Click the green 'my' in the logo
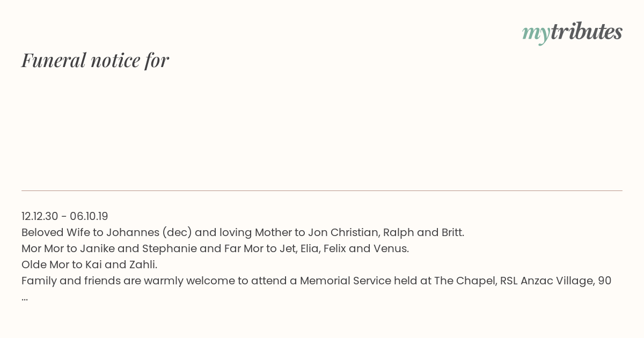The height and width of the screenshot is (338, 644). click(536, 34)
